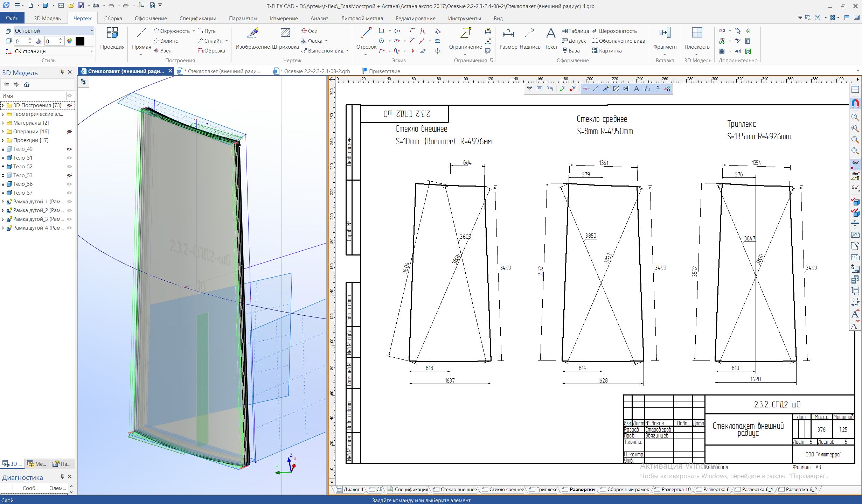Go back in 3D Модель panel
This screenshot has height=504, width=862.
tap(6, 84)
